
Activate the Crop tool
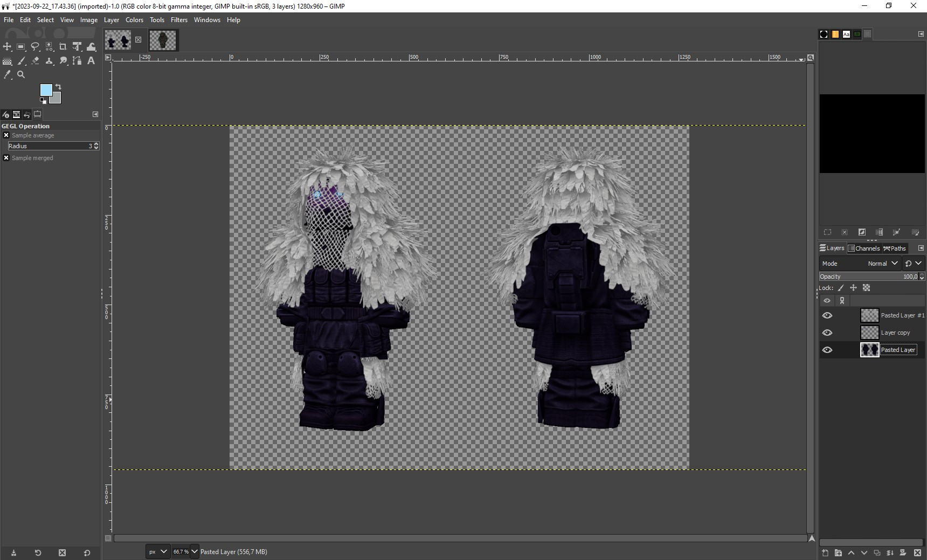63,47
